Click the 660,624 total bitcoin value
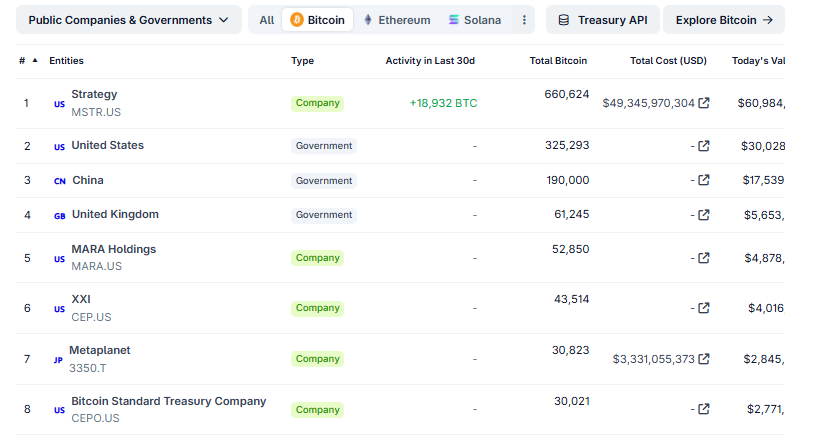The image size is (822, 446). (567, 94)
